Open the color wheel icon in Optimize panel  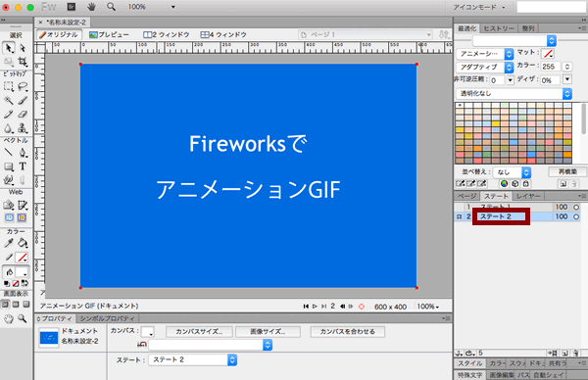504,183
